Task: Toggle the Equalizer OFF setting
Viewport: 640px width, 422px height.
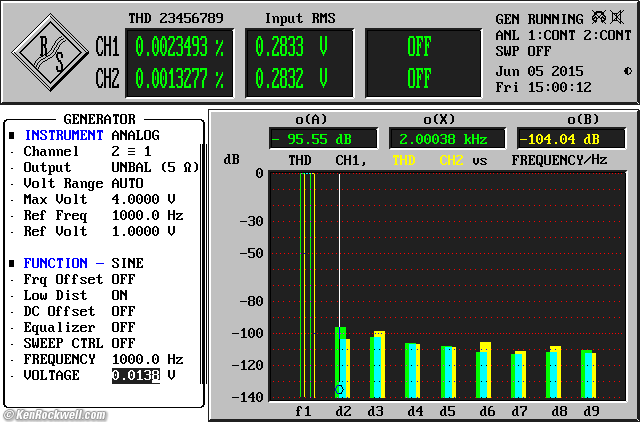Action: pyautogui.click(x=123, y=327)
